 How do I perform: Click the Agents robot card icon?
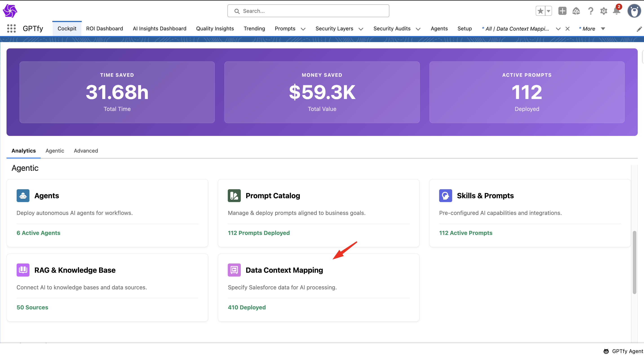pos(23,196)
